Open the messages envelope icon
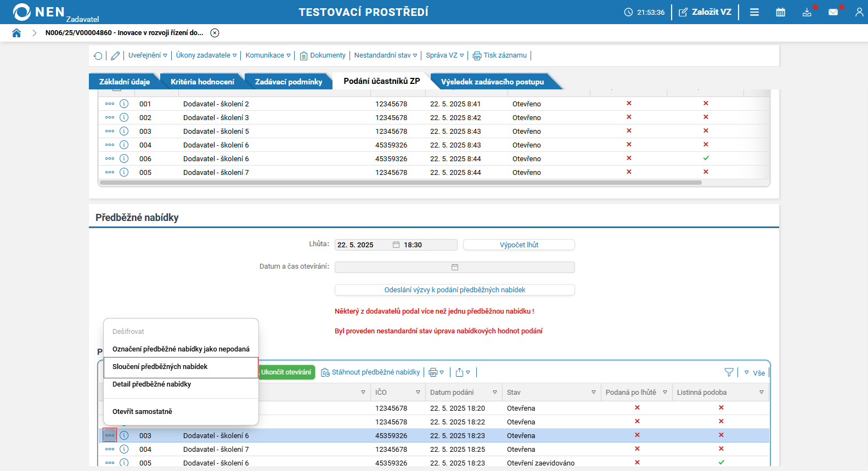Image resolution: width=868 pixels, height=471 pixels. [x=833, y=12]
